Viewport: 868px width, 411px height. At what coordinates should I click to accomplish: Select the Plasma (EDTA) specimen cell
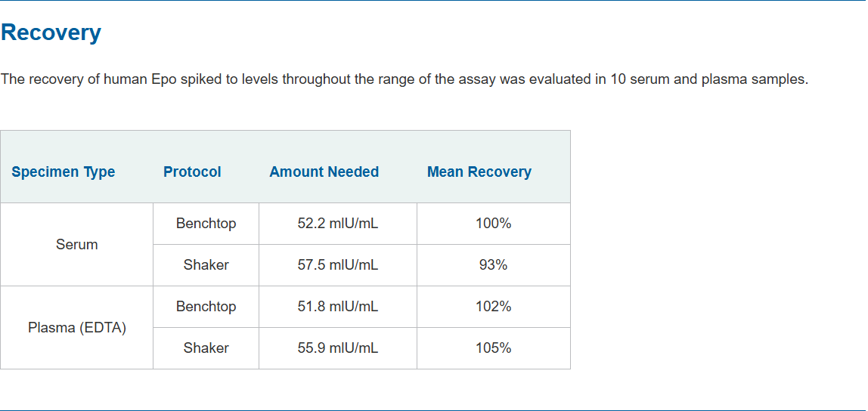tap(77, 328)
